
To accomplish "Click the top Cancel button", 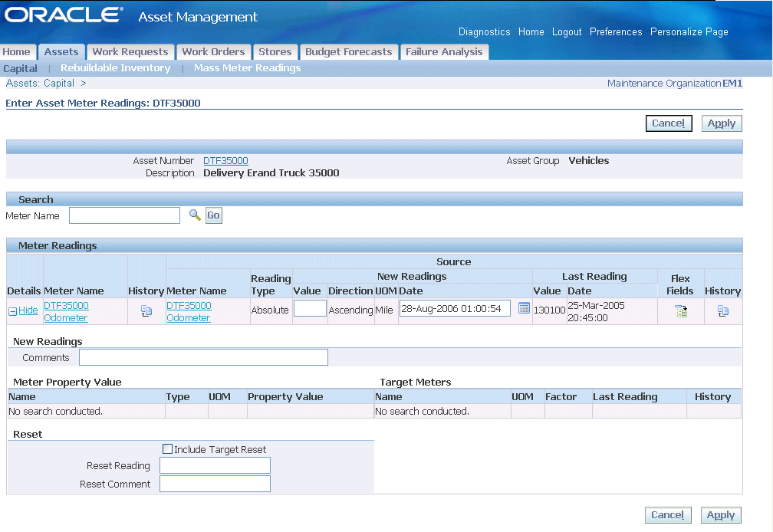I will 669,123.
